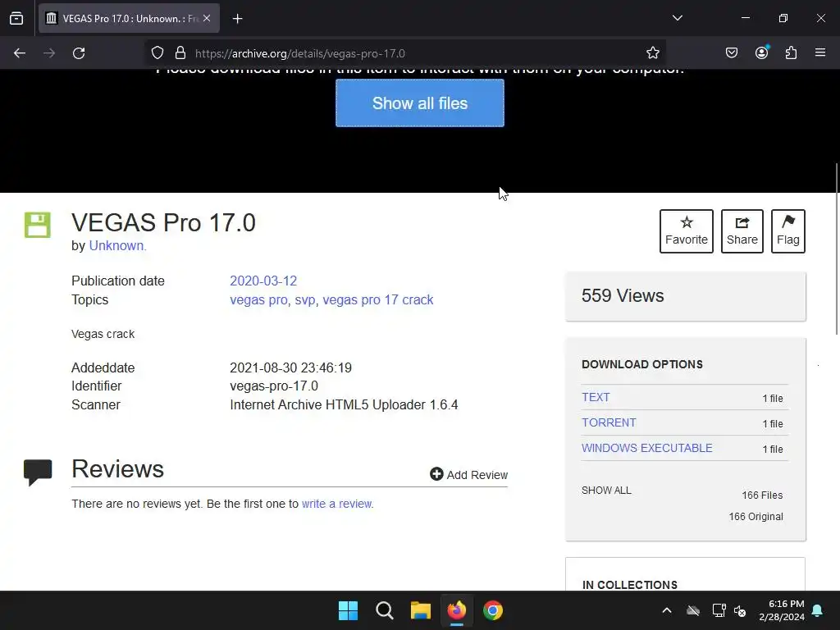
Task: Click the 559 Views counter
Action: (x=623, y=295)
